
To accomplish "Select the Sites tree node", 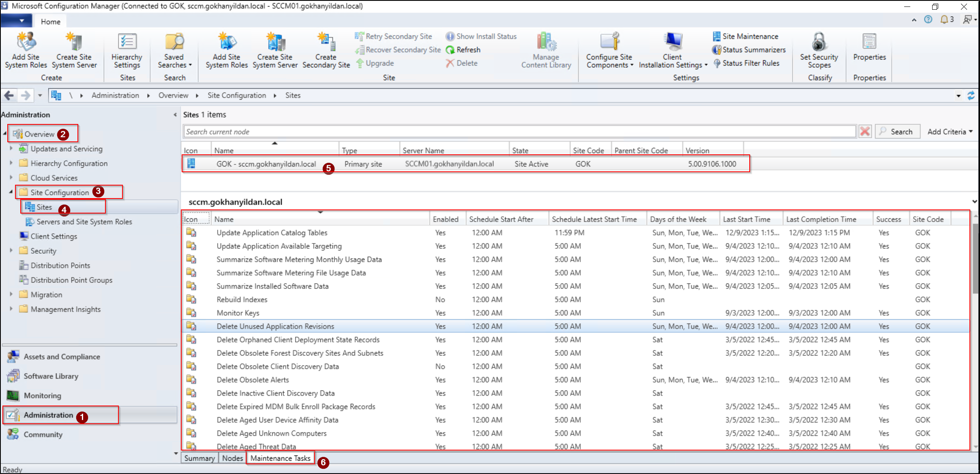I will pyautogui.click(x=44, y=207).
